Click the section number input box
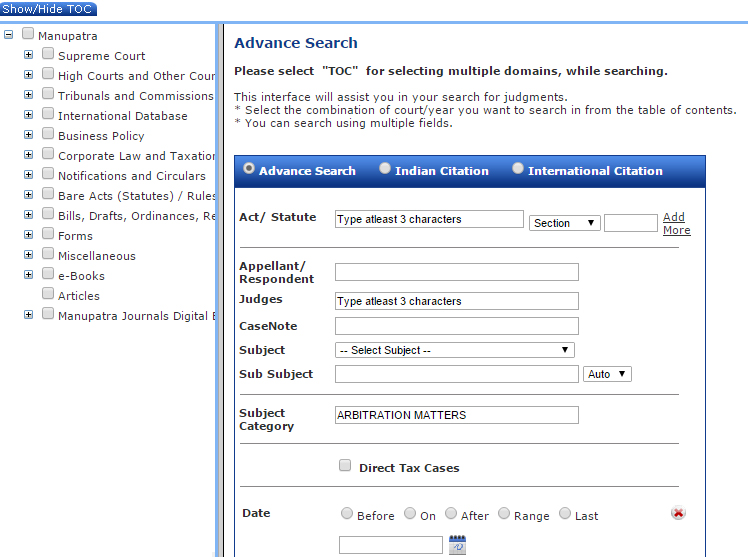The height and width of the screenshot is (557, 748). 631,223
